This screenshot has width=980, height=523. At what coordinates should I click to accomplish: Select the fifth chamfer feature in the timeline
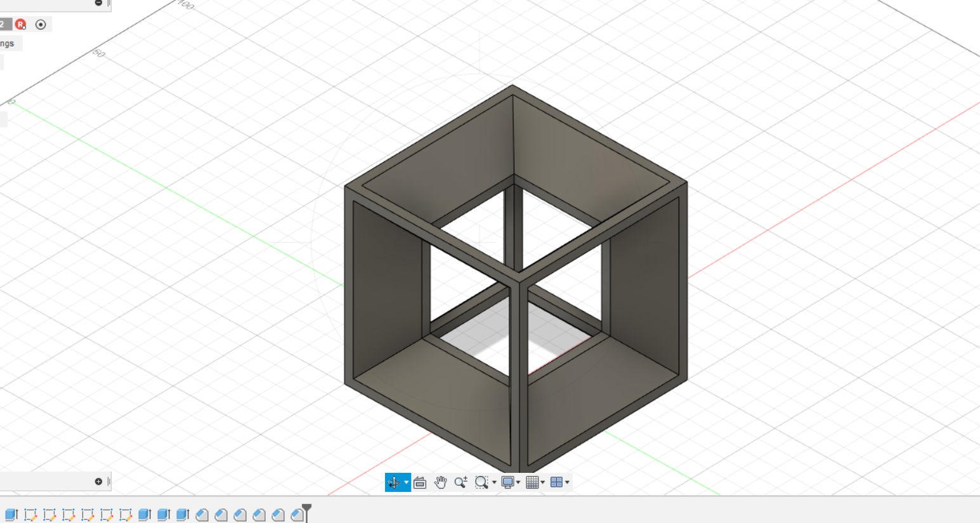[x=278, y=515]
